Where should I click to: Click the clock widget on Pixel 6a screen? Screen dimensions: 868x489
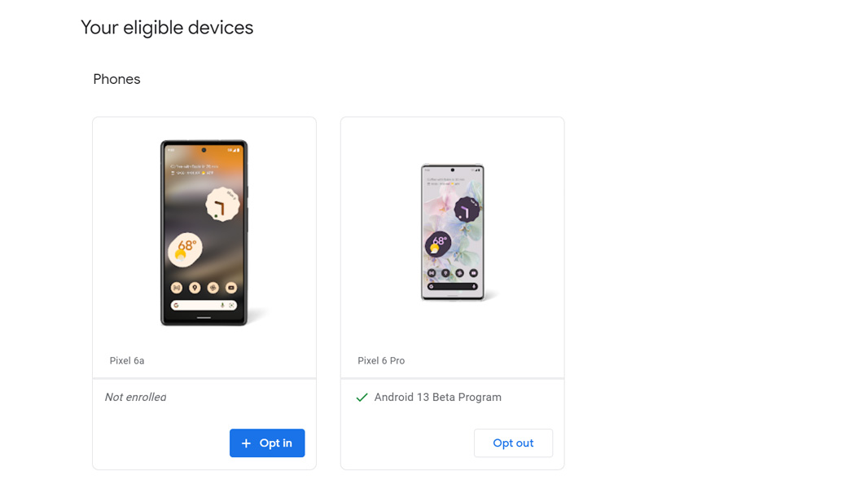coord(221,205)
